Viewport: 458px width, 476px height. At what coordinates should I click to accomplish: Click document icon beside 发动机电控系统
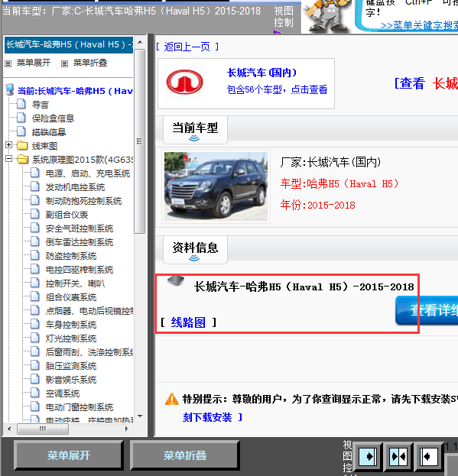click(x=35, y=186)
